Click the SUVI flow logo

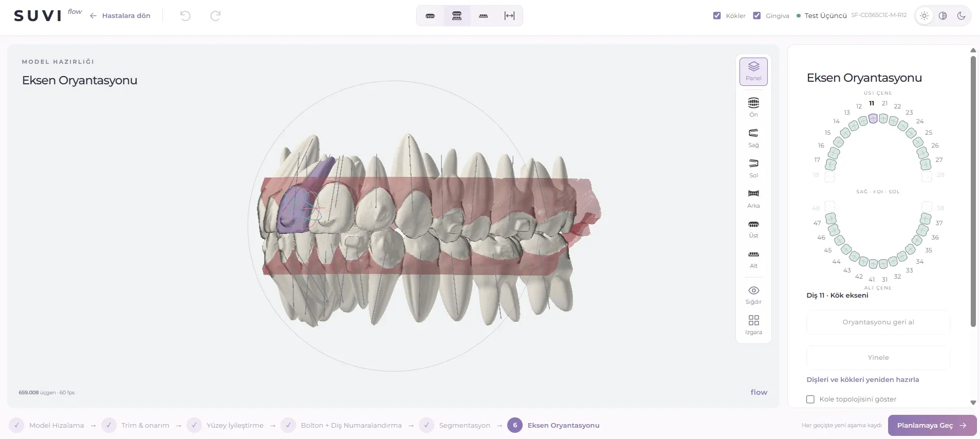[48, 15]
